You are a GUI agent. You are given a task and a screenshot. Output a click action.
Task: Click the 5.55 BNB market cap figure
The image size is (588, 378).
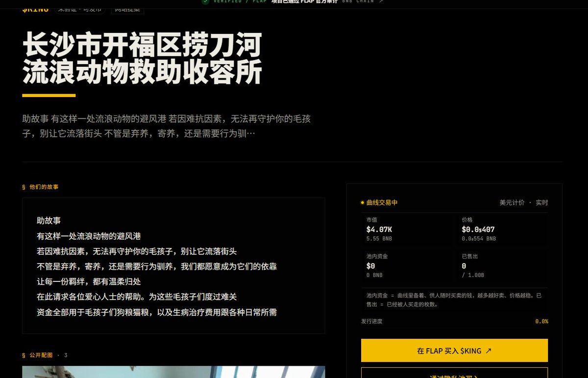click(x=379, y=239)
